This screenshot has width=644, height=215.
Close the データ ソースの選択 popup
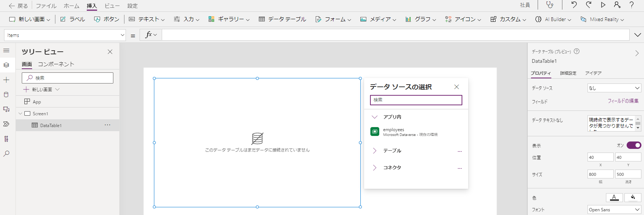[457, 87]
